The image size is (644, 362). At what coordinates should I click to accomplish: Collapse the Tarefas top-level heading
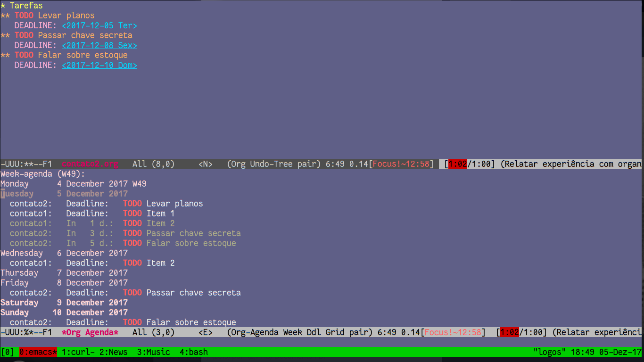[22, 6]
